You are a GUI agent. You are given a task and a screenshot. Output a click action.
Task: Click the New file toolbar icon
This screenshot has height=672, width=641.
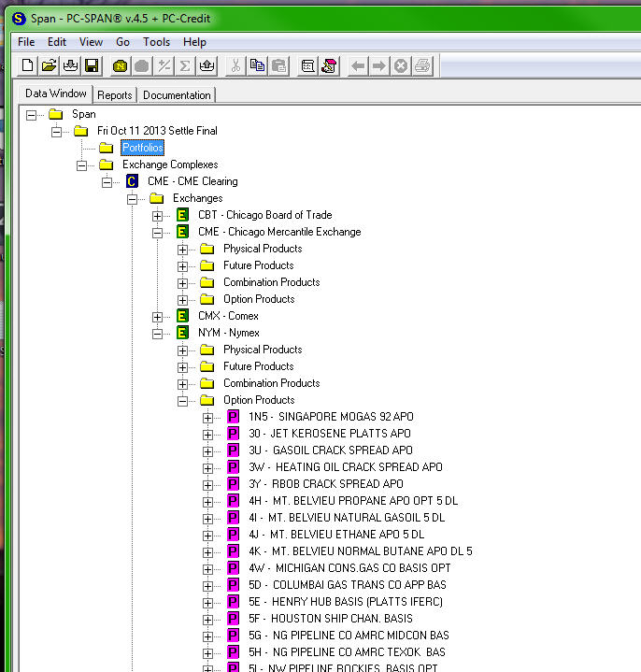click(27, 65)
